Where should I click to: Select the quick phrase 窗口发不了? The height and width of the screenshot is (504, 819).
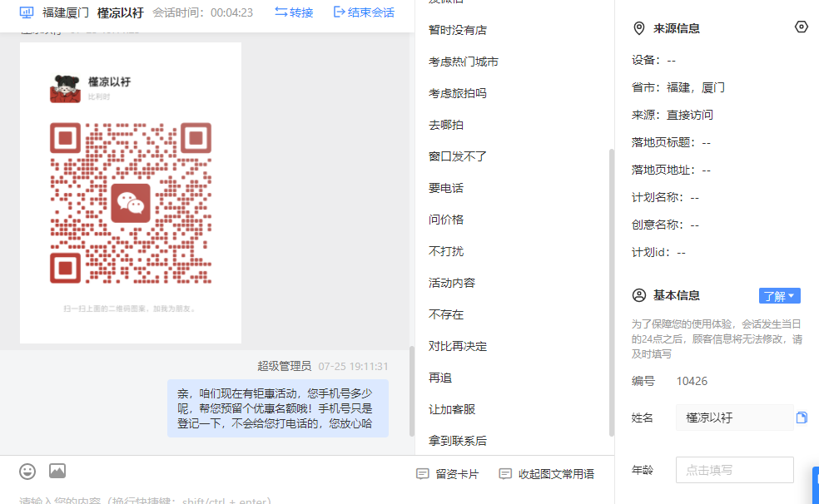pyautogui.click(x=458, y=156)
